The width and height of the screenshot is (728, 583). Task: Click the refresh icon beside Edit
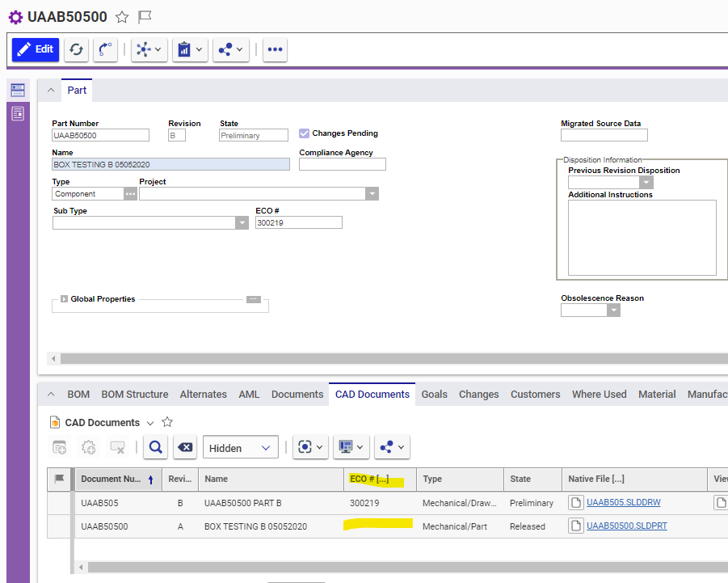[75, 49]
